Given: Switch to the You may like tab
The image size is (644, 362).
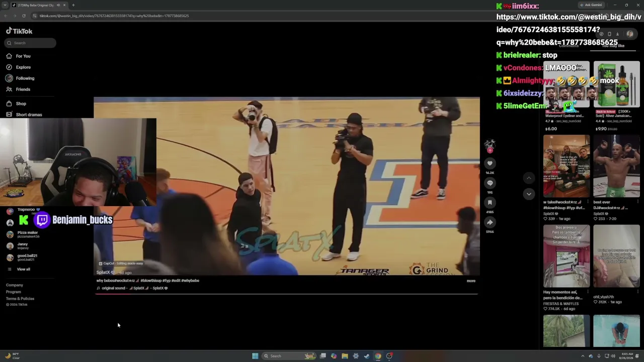Looking at the screenshot, I should pos(613,46).
